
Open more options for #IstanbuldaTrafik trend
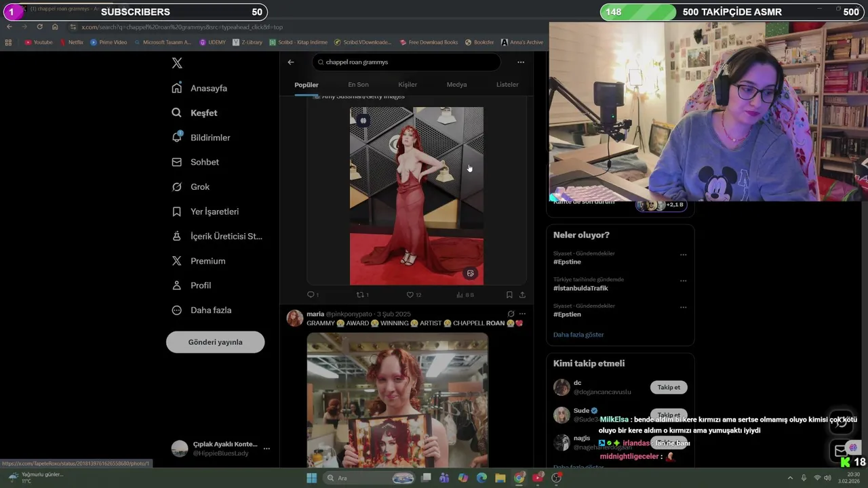point(683,281)
